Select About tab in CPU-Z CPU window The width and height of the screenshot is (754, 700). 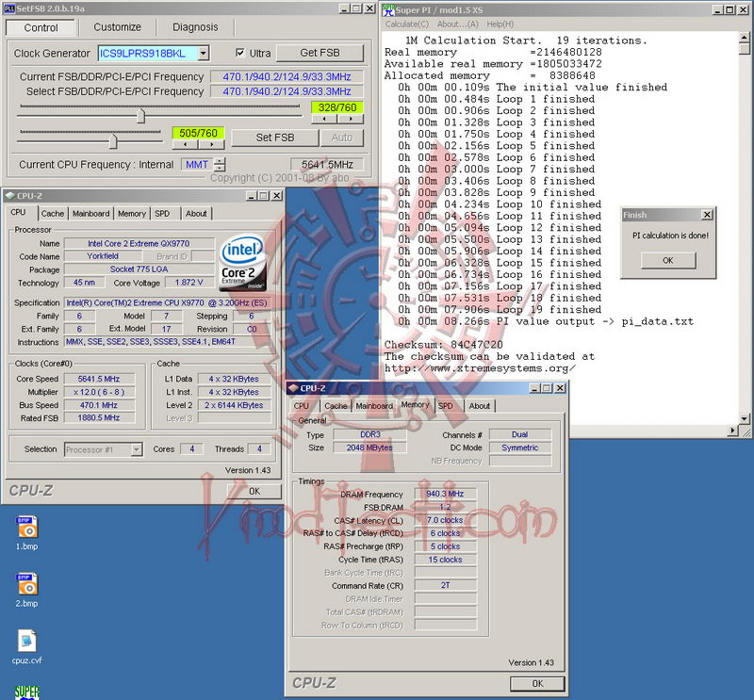(196, 214)
